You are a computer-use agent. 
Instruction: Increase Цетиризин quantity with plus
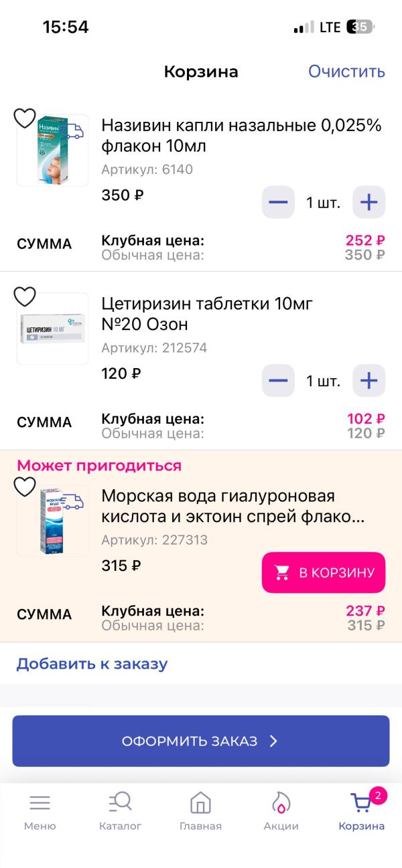click(x=368, y=381)
